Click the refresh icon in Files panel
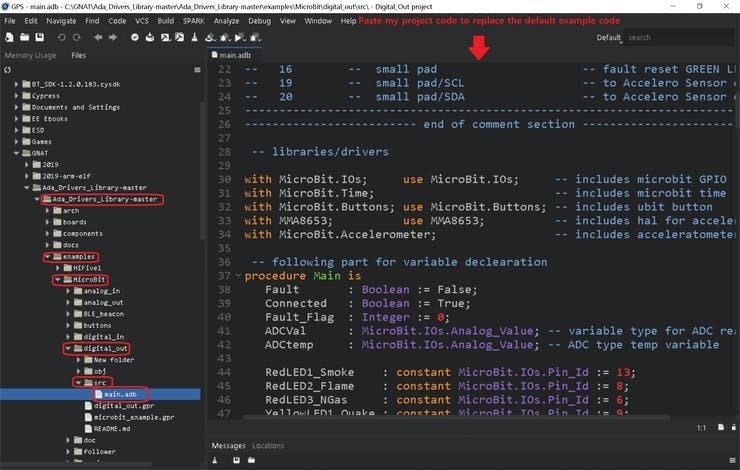 click(x=8, y=71)
